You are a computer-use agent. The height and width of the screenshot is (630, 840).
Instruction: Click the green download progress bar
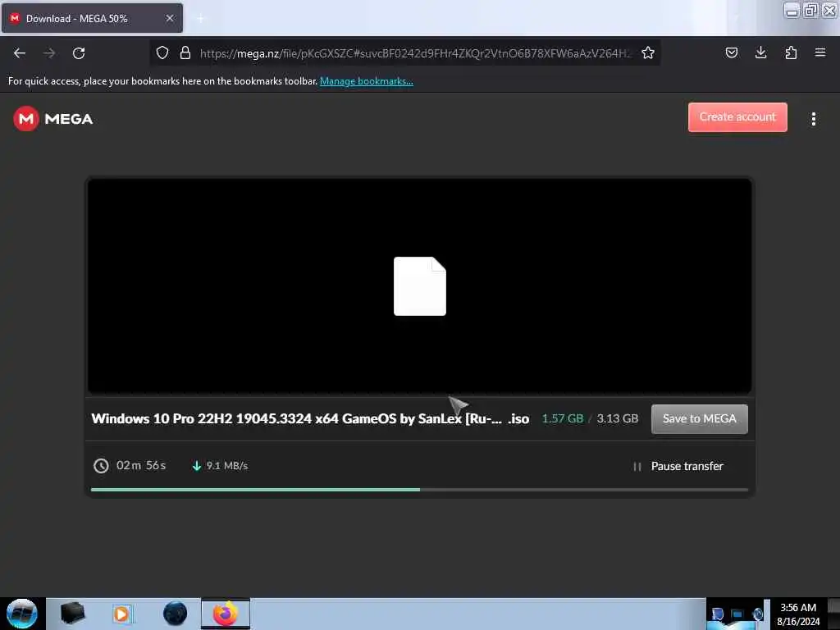[x=256, y=489]
